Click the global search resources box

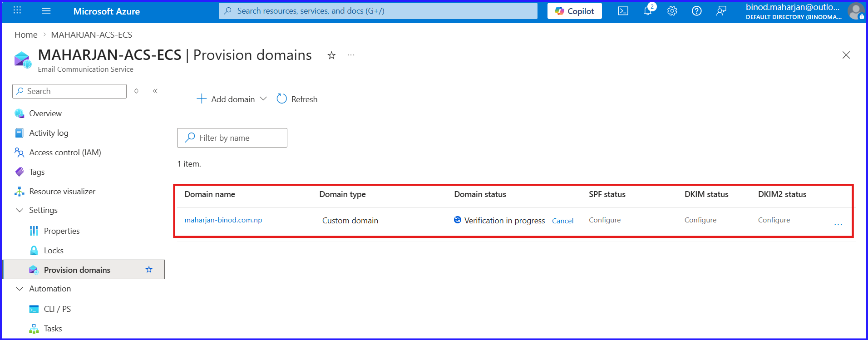pos(378,11)
